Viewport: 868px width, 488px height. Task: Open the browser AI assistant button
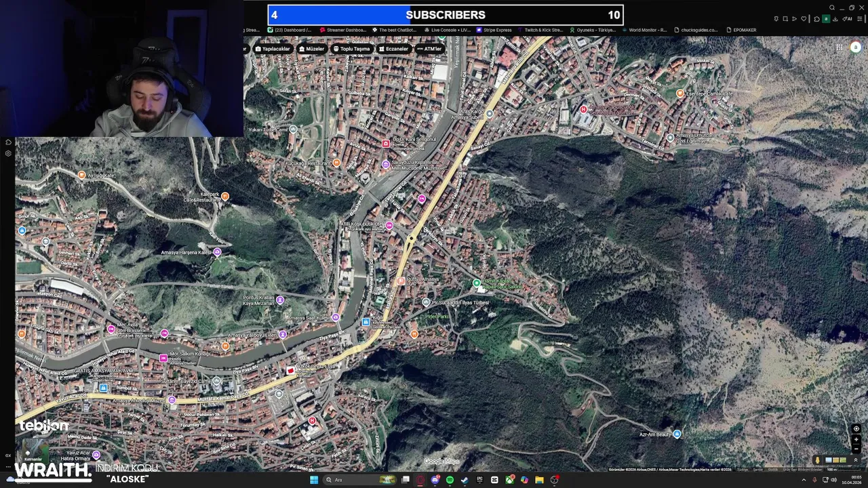pos(847,19)
